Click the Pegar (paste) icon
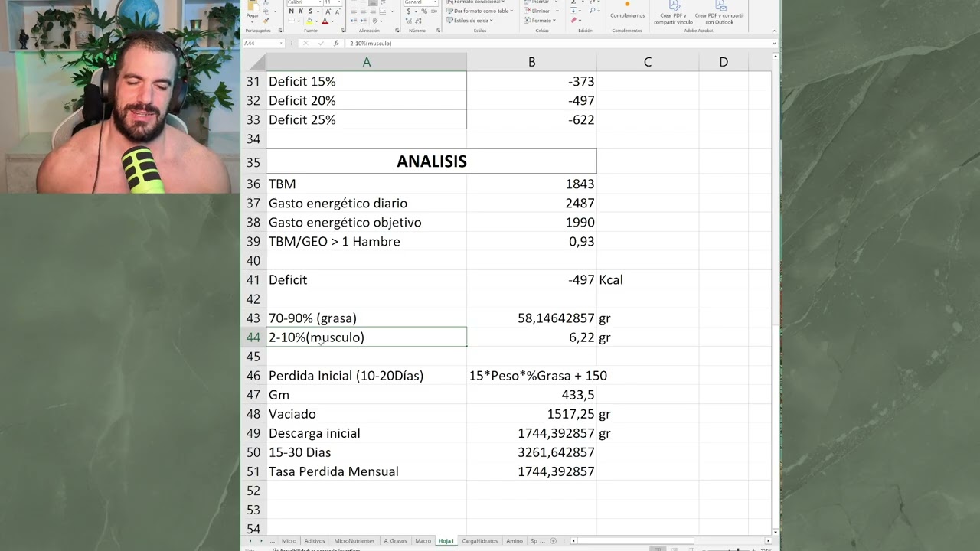The height and width of the screenshot is (551, 980). (253, 6)
